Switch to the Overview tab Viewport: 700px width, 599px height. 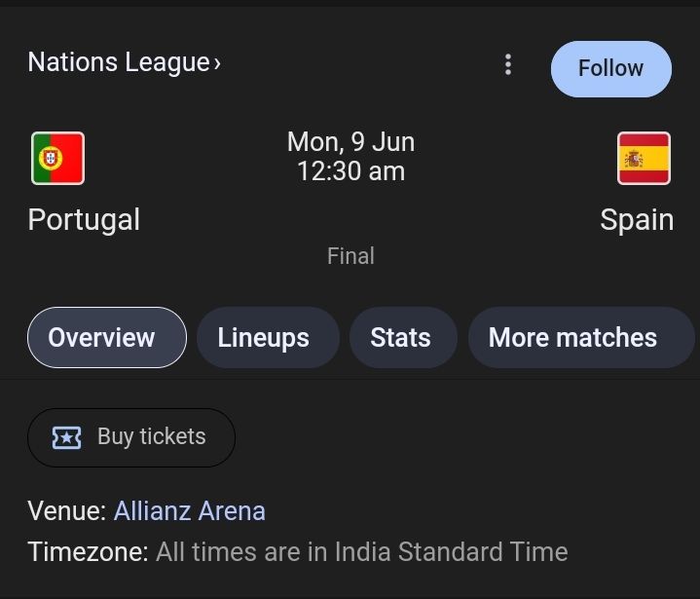pos(107,337)
